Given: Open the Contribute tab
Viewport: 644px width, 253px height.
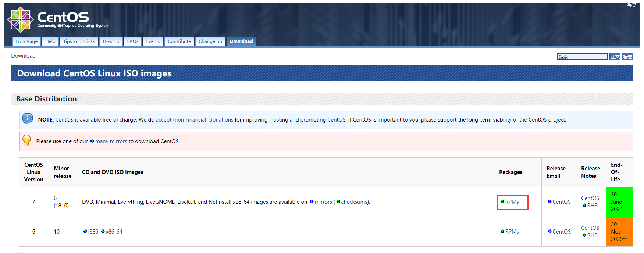Looking at the screenshot, I should coord(179,41).
